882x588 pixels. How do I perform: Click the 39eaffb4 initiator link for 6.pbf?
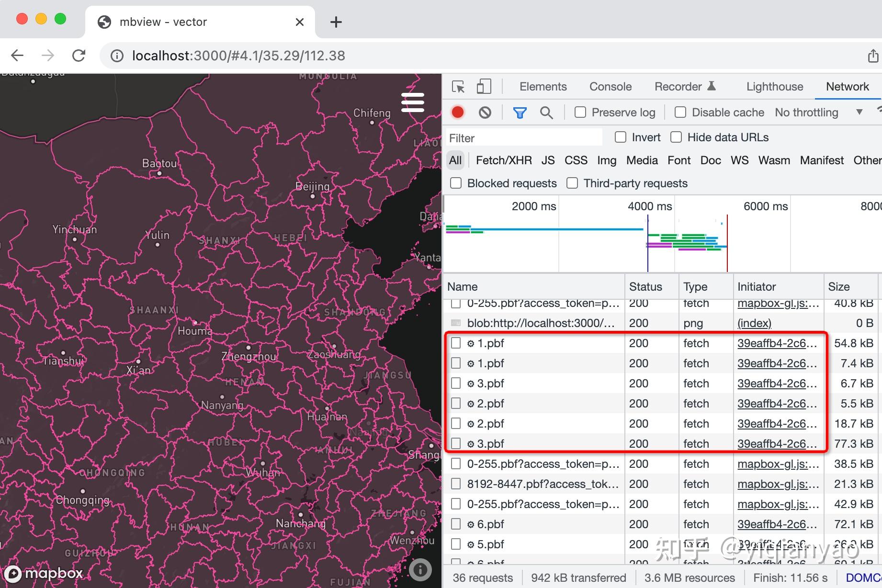[777, 524]
